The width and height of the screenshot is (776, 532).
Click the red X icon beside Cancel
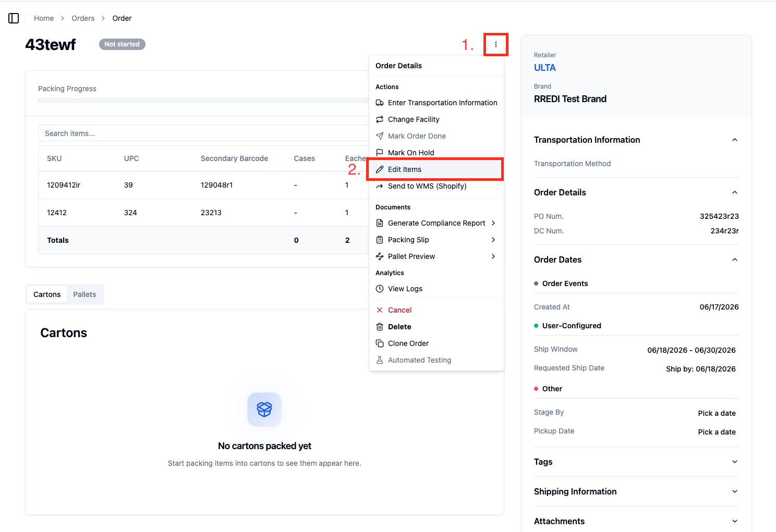(x=380, y=310)
